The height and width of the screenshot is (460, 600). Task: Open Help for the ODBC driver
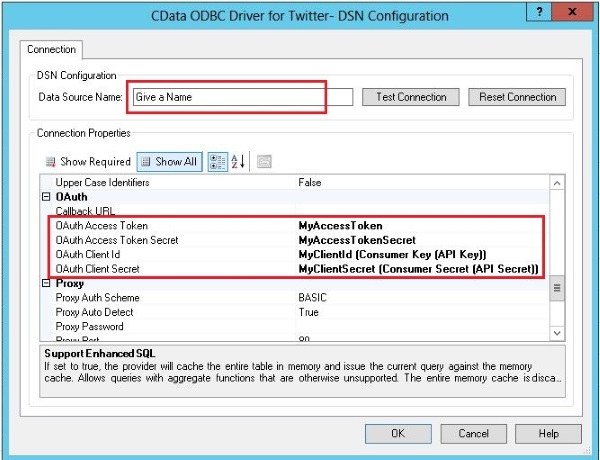pyautogui.click(x=548, y=434)
